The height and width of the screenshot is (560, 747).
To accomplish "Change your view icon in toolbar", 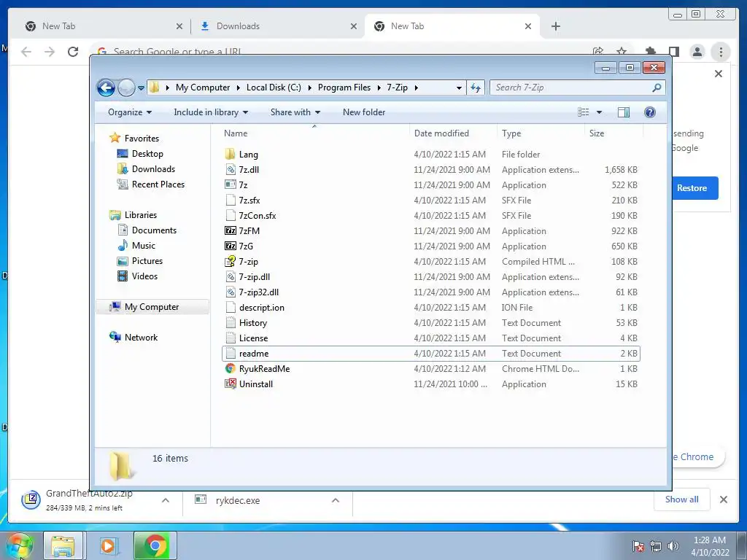I will coord(583,112).
